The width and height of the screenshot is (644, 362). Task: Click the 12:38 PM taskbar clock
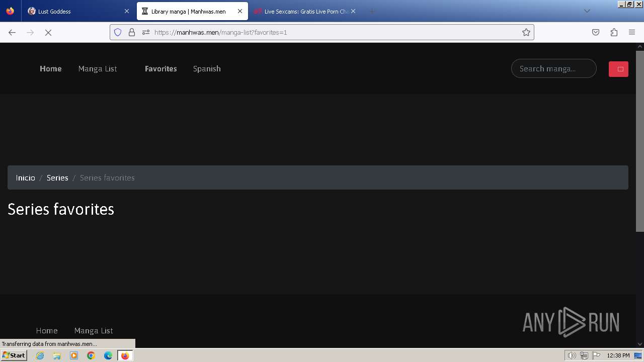618,355
